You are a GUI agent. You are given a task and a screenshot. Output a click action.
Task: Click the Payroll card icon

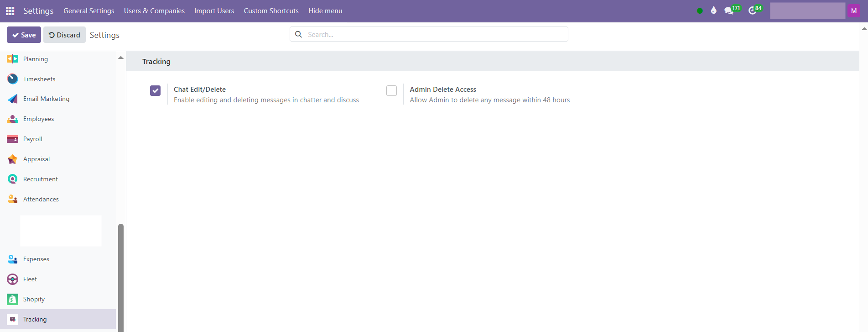pos(13,139)
